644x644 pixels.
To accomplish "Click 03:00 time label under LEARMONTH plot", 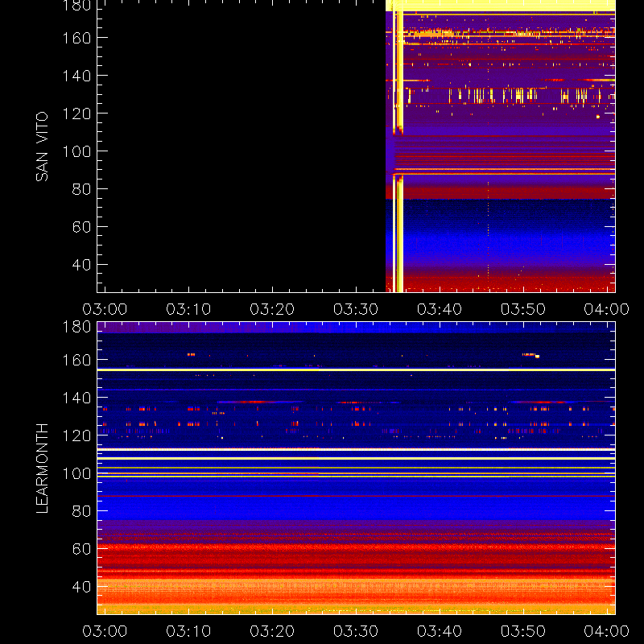I will [x=105, y=631].
